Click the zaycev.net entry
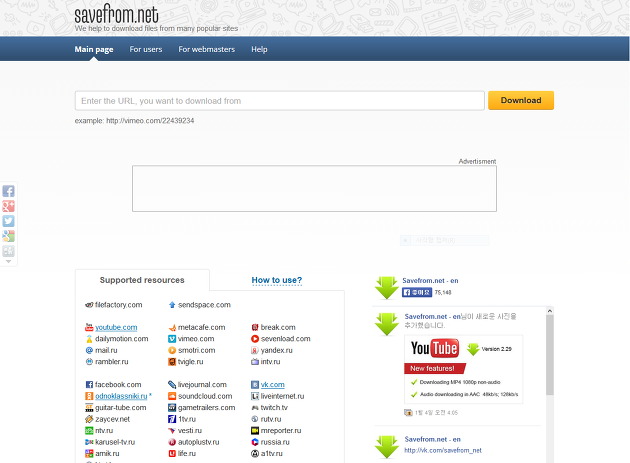 (x=108, y=419)
